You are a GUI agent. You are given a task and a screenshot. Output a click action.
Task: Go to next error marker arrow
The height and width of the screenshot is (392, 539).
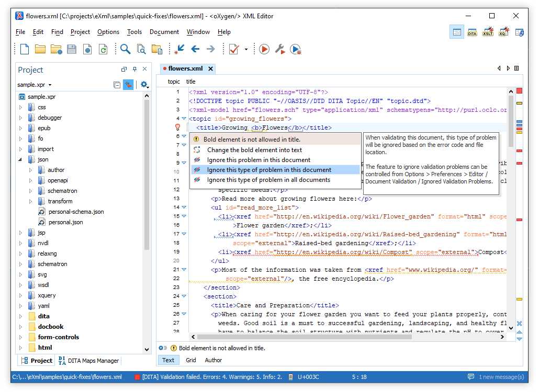[520, 339]
